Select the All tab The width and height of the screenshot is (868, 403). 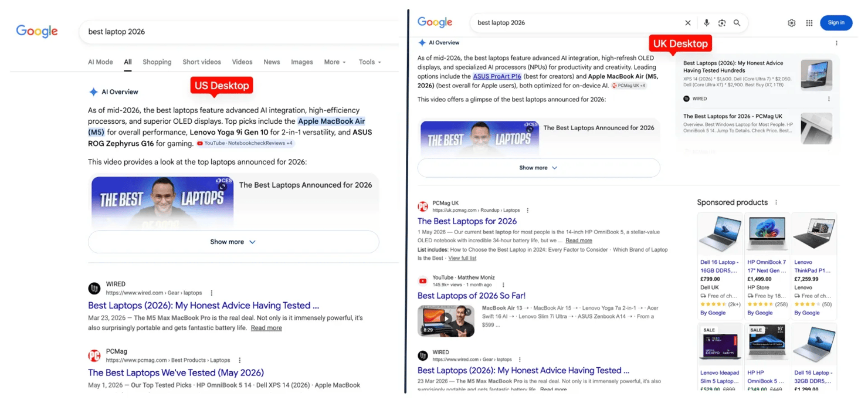coord(128,62)
